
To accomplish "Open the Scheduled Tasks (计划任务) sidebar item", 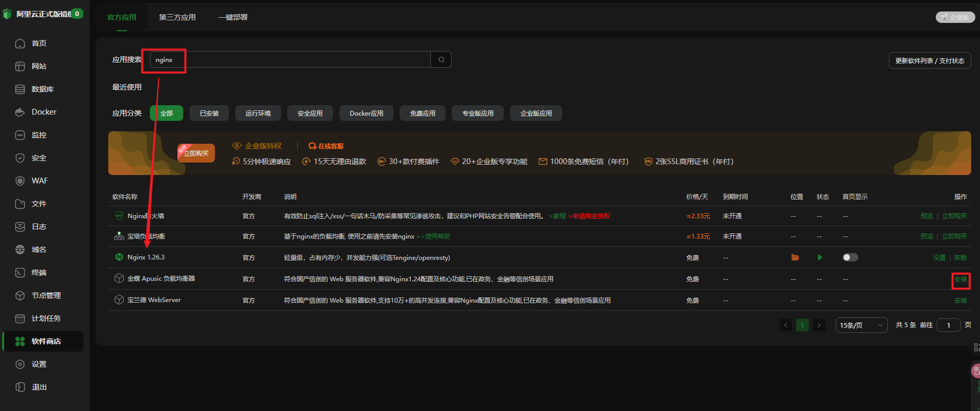I will tap(46, 318).
